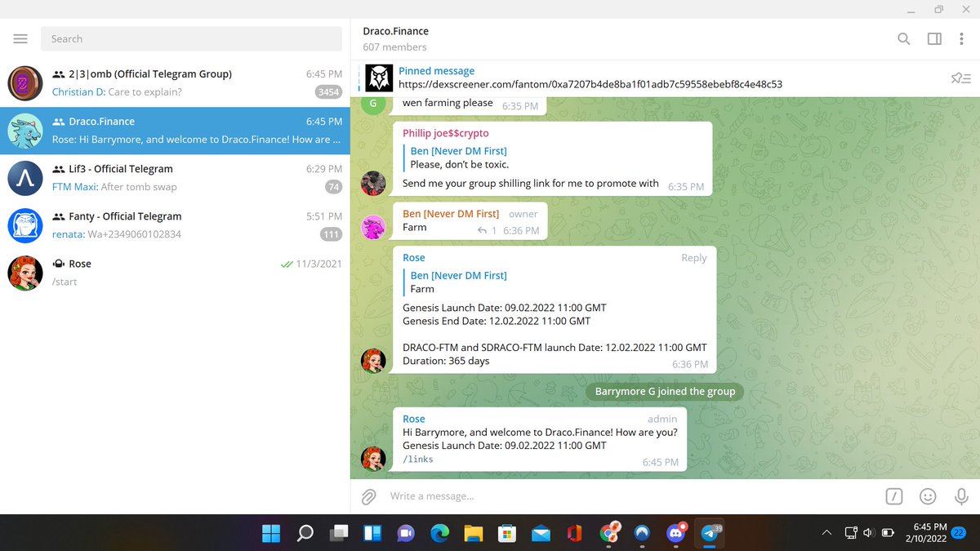This screenshot has width=980, height=551.
Task: Click the green G avatar circle
Action: (373, 104)
